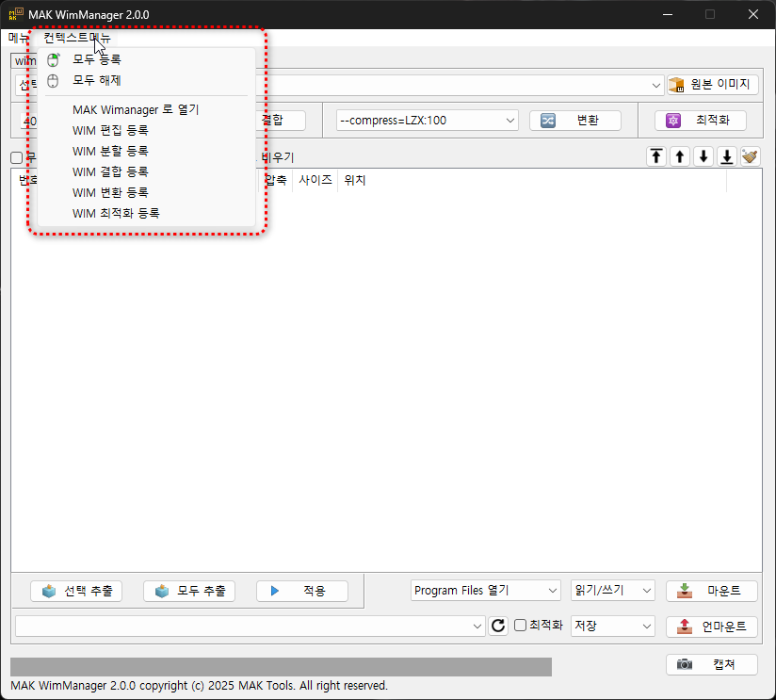Image resolution: width=776 pixels, height=700 pixels.
Task: Choose WIM 변환 등록
Action: [147, 193]
